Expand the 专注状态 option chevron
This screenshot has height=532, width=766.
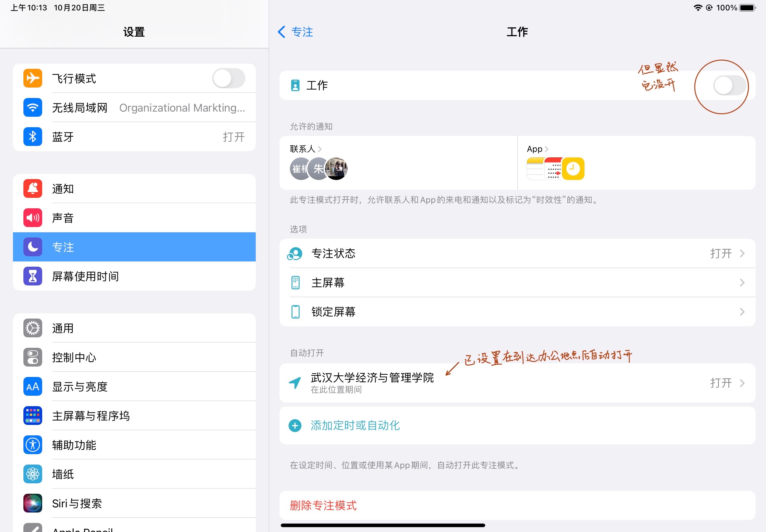pos(742,253)
